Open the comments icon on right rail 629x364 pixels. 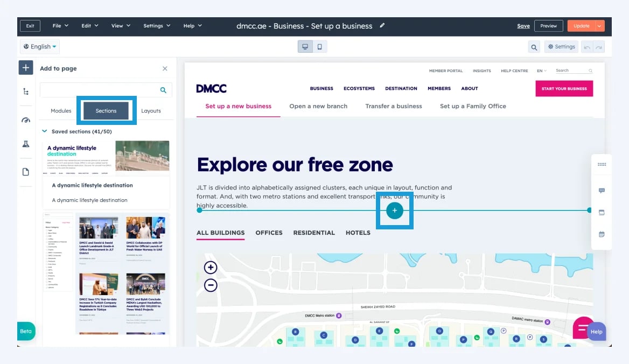(602, 191)
